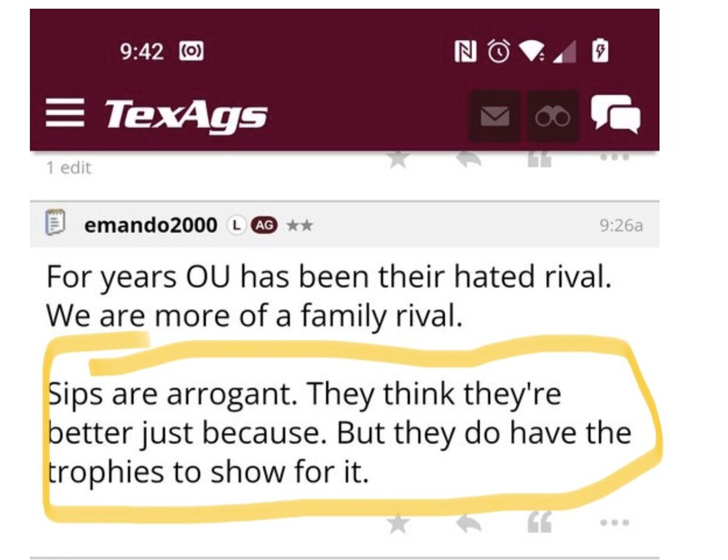Click the notepad icon beside emando2000

(x=56, y=224)
